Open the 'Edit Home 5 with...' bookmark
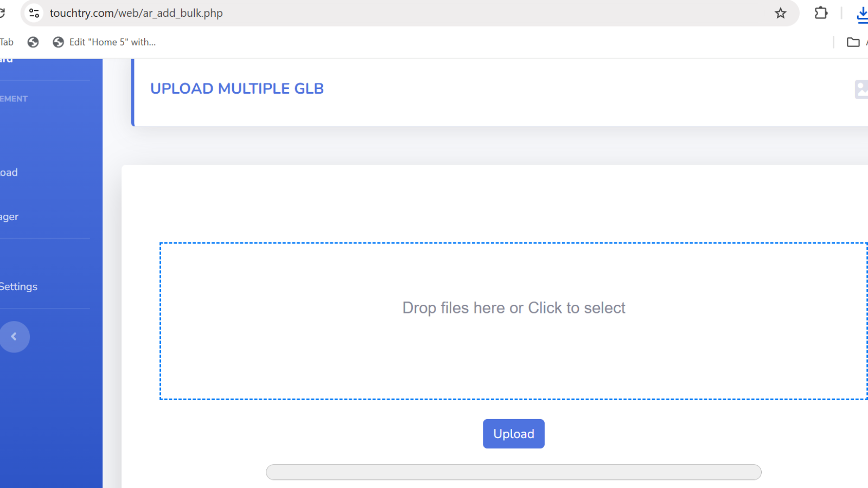Image resolution: width=868 pixels, height=488 pixels. point(111,42)
